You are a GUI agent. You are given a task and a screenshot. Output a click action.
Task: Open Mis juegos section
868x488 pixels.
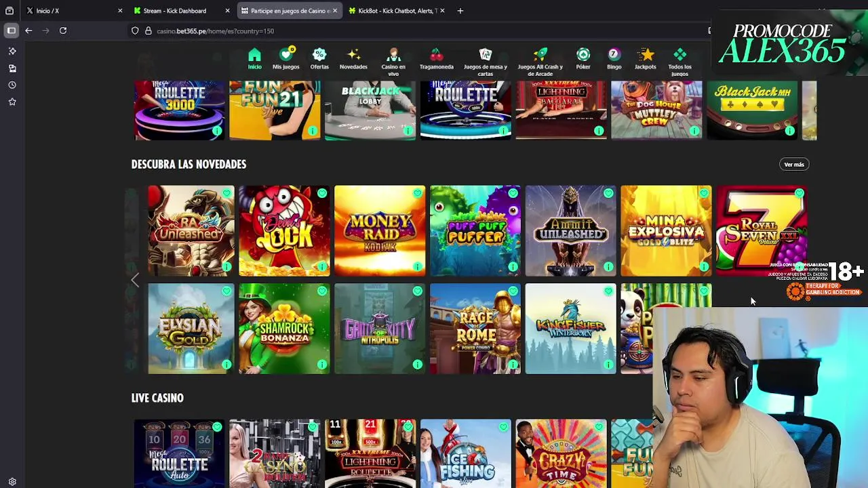click(x=285, y=60)
